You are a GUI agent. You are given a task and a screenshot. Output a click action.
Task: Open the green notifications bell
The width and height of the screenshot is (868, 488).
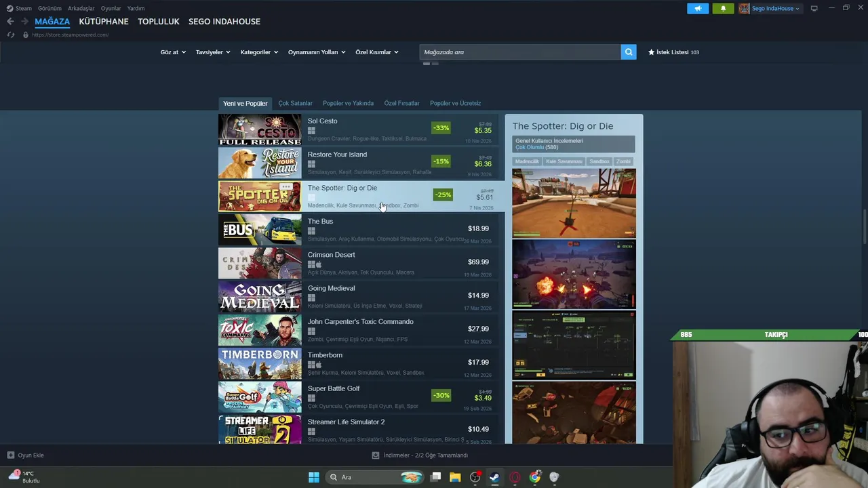[x=723, y=8]
